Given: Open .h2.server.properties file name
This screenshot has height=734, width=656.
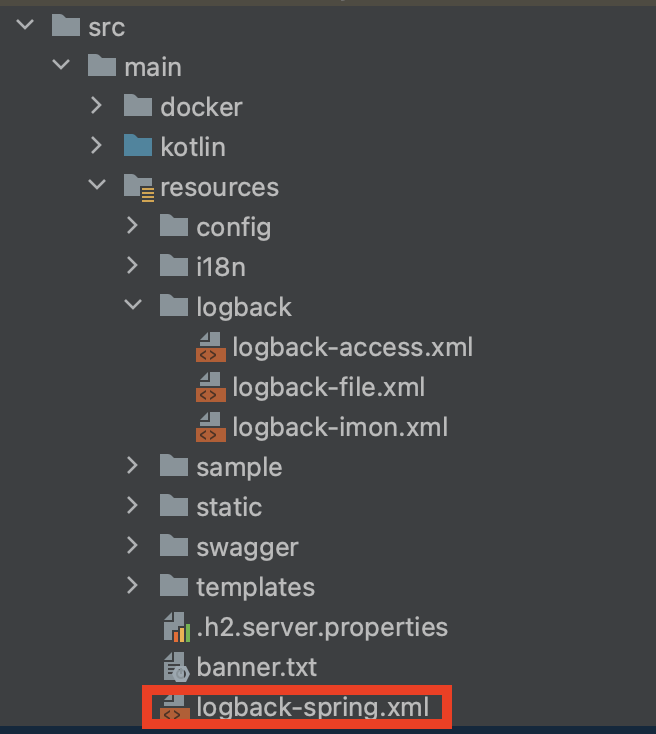Looking at the screenshot, I should point(322,627).
